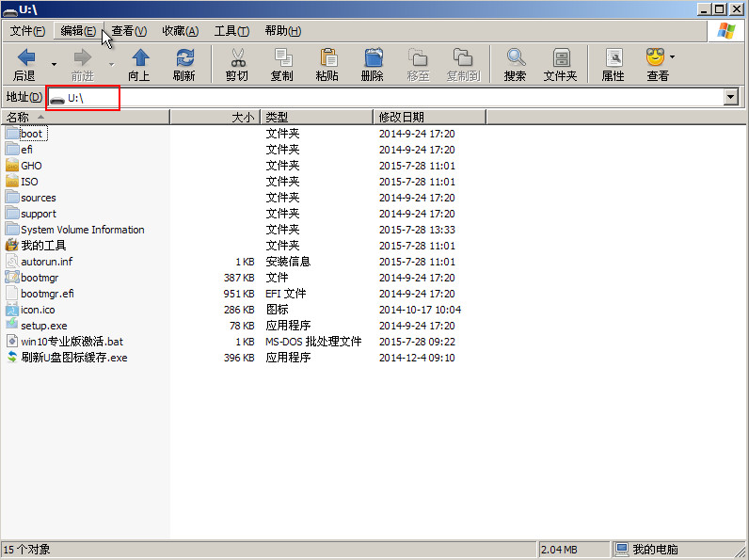
Task: Open the 收藏(A) menu
Action: click(180, 31)
